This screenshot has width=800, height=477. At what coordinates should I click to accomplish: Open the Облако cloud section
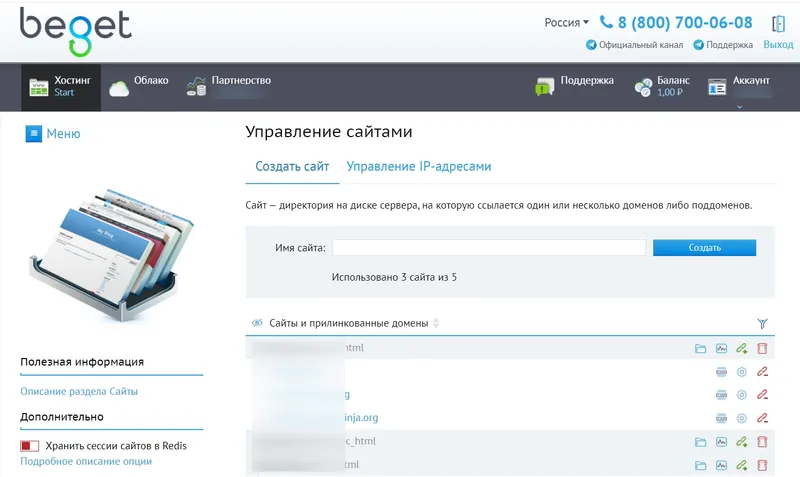click(x=139, y=87)
